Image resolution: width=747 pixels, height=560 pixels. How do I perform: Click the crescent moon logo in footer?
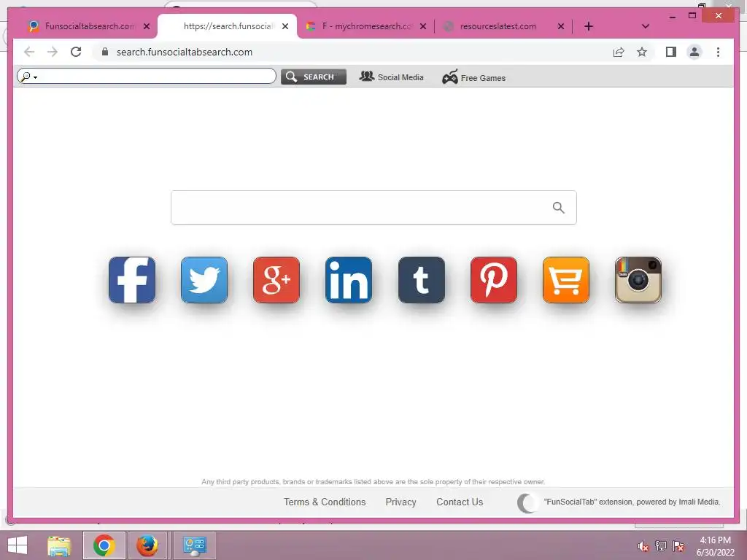click(x=527, y=503)
